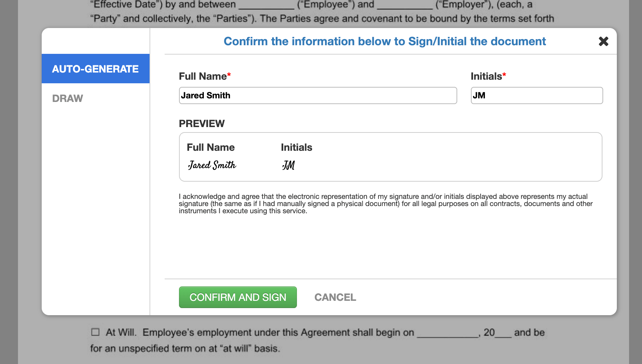Click the blank line before ("Employee")

(x=266, y=6)
